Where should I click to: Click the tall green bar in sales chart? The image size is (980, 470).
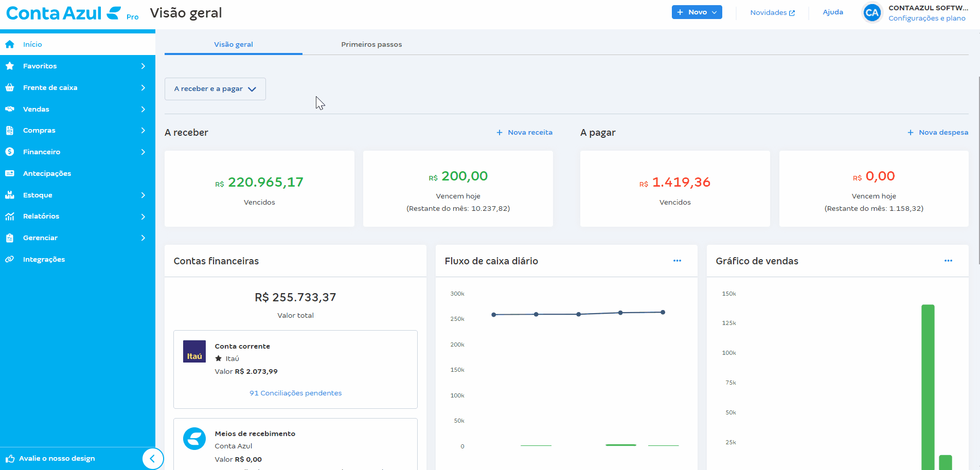point(928,386)
